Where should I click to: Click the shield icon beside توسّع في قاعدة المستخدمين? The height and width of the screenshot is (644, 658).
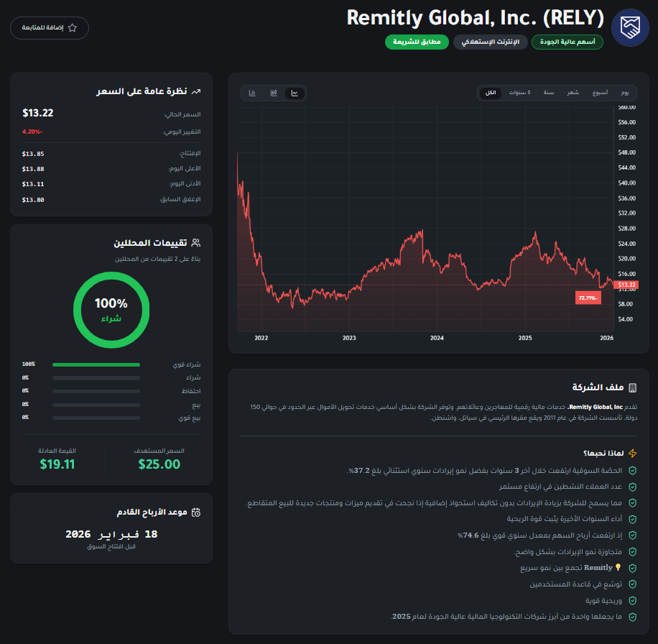(632, 584)
